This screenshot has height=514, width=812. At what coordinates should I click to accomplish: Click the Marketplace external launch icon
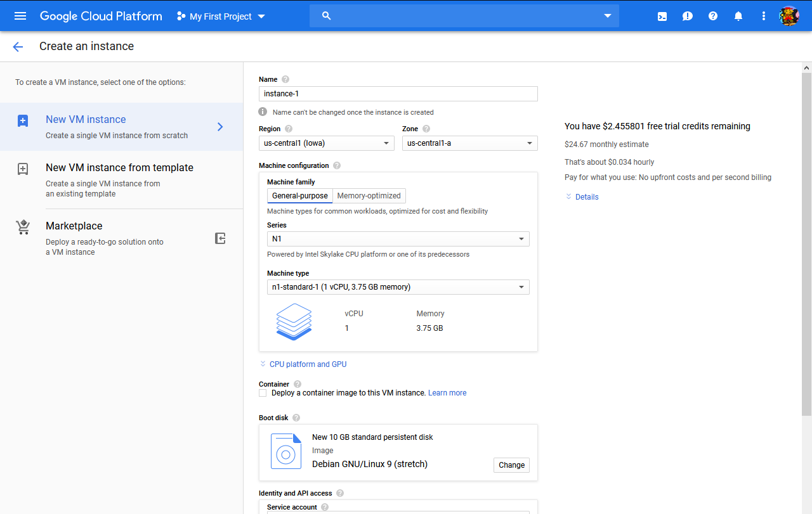pyautogui.click(x=220, y=238)
